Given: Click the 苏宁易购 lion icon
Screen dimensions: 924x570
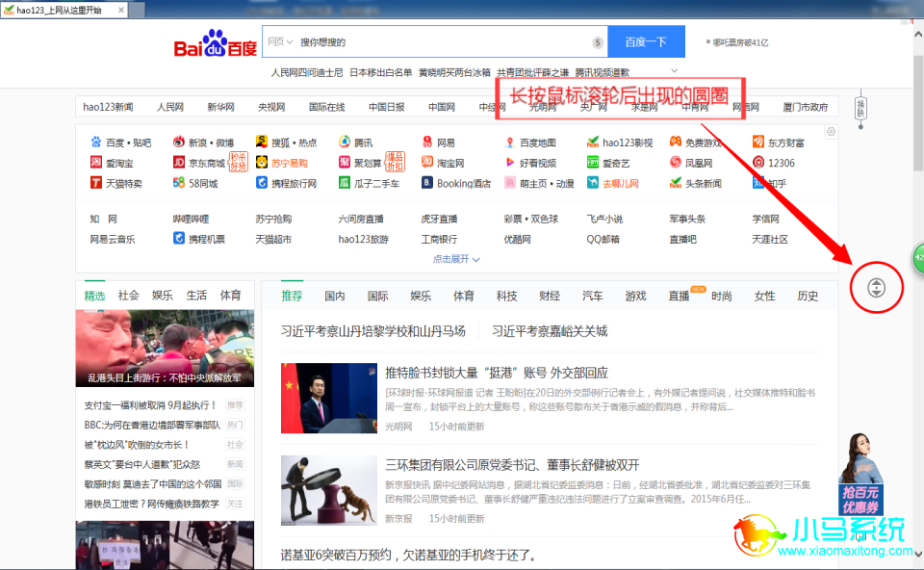Looking at the screenshot, I should (x=262, y=162).
